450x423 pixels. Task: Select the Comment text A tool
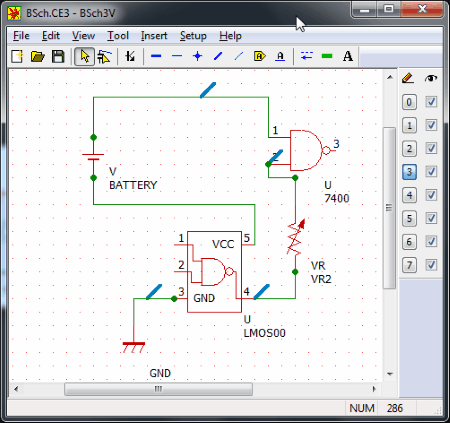tap(348, 56)
